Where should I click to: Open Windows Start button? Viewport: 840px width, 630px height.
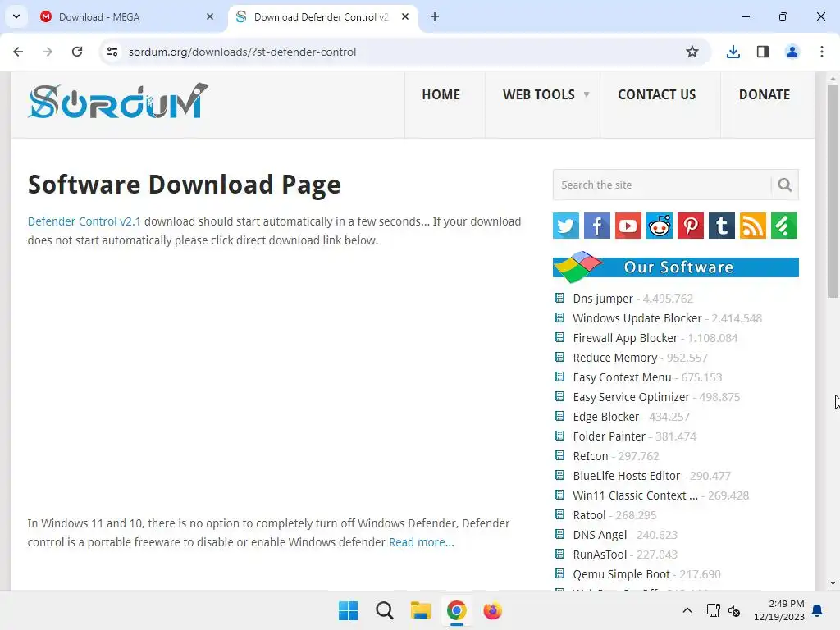coord(348,610)
